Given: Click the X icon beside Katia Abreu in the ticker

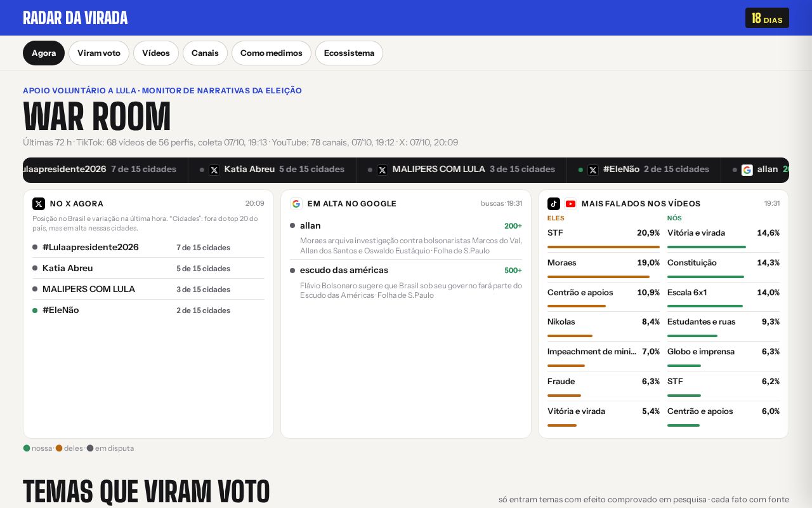Looking at the screenshot, I should click(x=214, y=170).
